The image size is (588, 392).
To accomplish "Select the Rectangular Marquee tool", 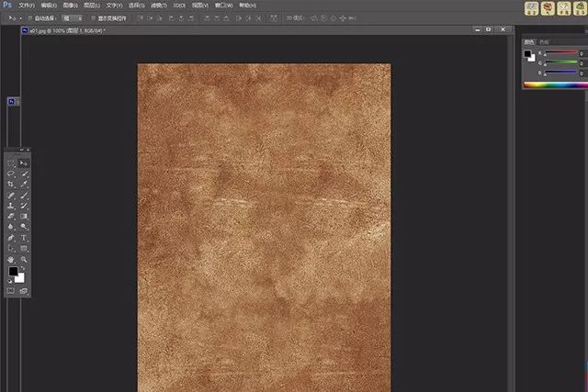I will coord(11,162).
